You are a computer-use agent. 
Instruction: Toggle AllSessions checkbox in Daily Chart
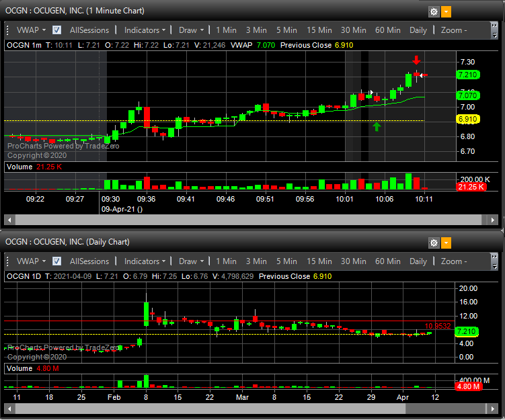click(x=56, y=261)
